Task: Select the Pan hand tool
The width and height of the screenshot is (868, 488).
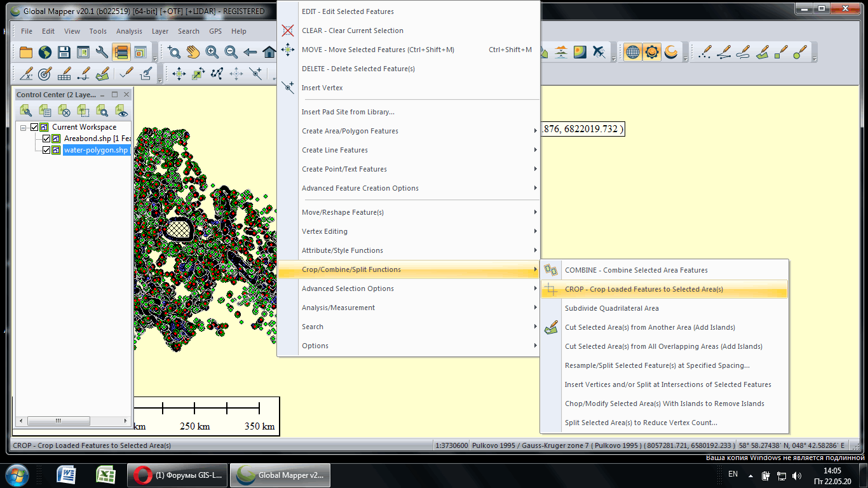Action: coord(193,52)
